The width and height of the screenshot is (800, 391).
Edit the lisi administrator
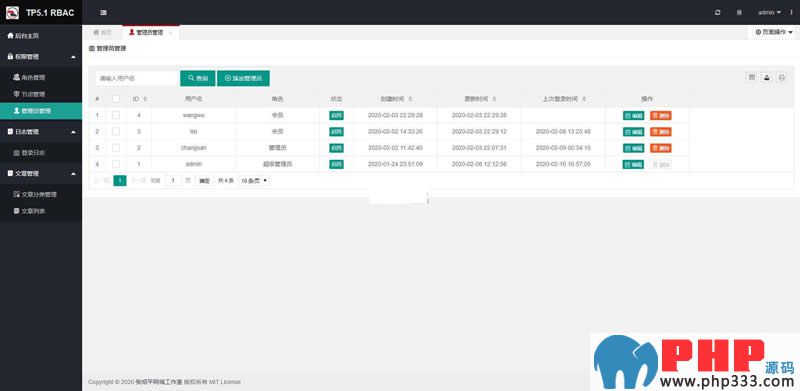(634, 132)
